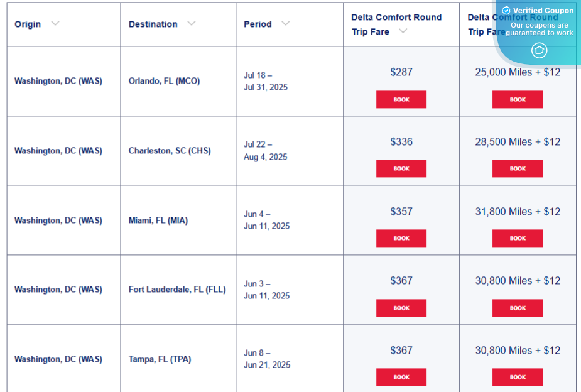Book the Tampa flight with 30,800 Miles
Viewport: 581px width, 392px height.
(x=517, y=377)
